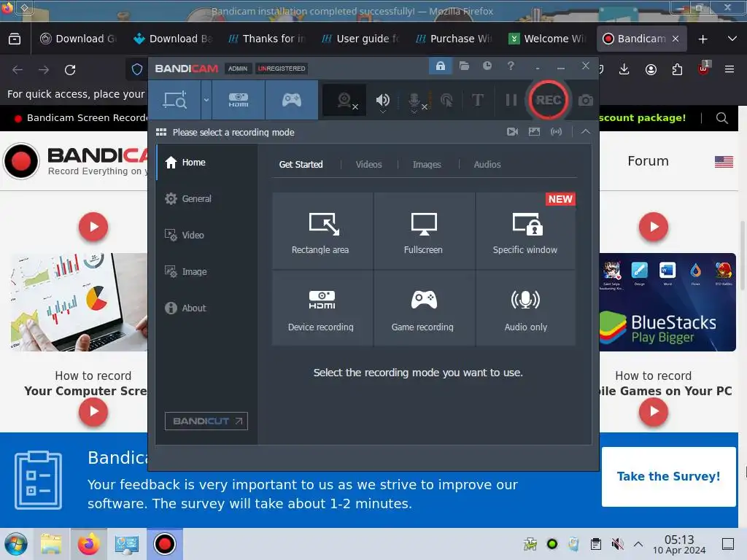Screen dimensions: 747x560
Task: Open Forum link on Bandicam website
Action: coord(648,161)
